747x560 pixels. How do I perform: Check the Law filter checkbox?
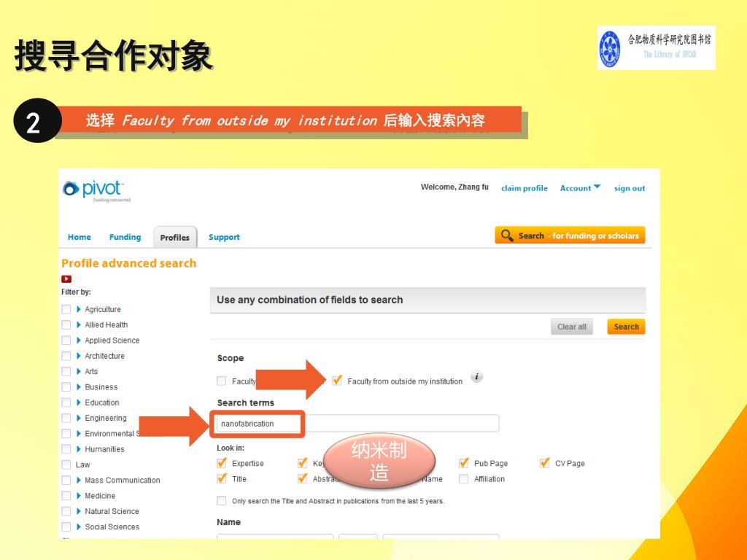[66, 464]
